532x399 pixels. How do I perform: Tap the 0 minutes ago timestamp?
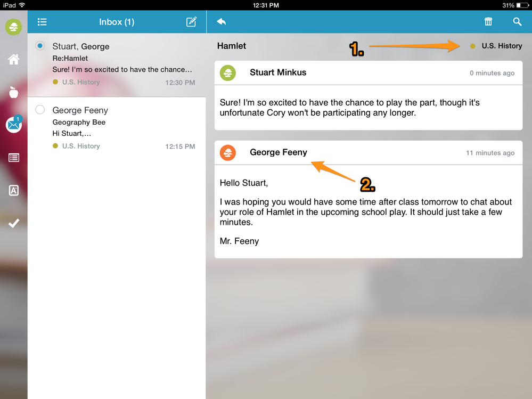point(492,73)
